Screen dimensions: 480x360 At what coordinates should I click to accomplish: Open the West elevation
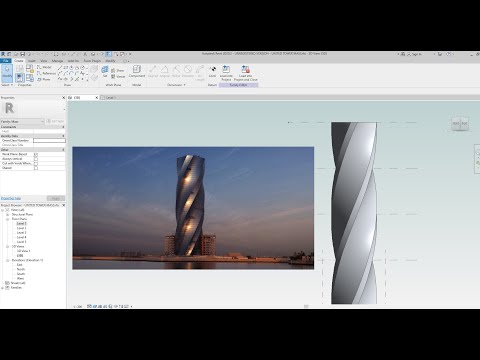pyautogui.click(x=20, y=278)
